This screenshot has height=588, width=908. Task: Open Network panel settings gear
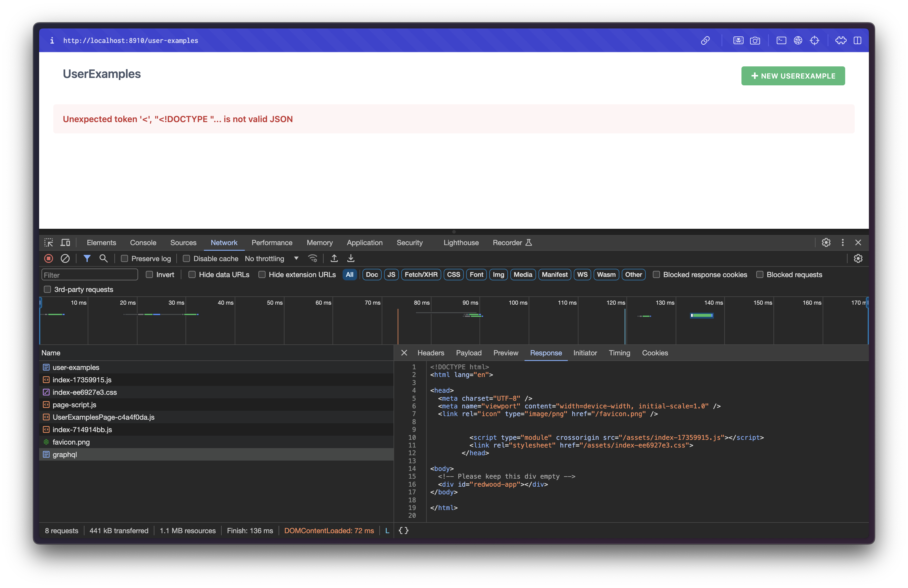click(858, 258)
